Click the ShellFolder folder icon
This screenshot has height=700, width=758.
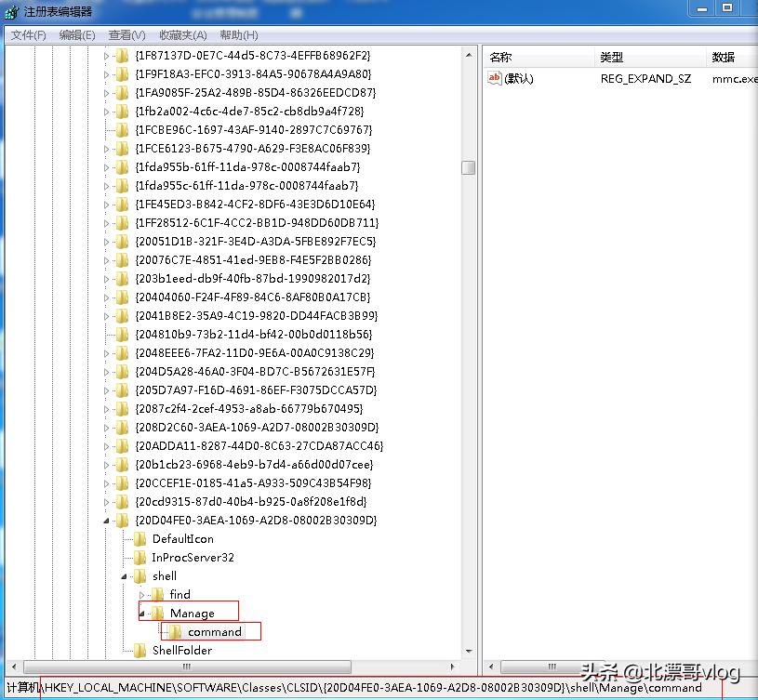click(x=140, y=651)
